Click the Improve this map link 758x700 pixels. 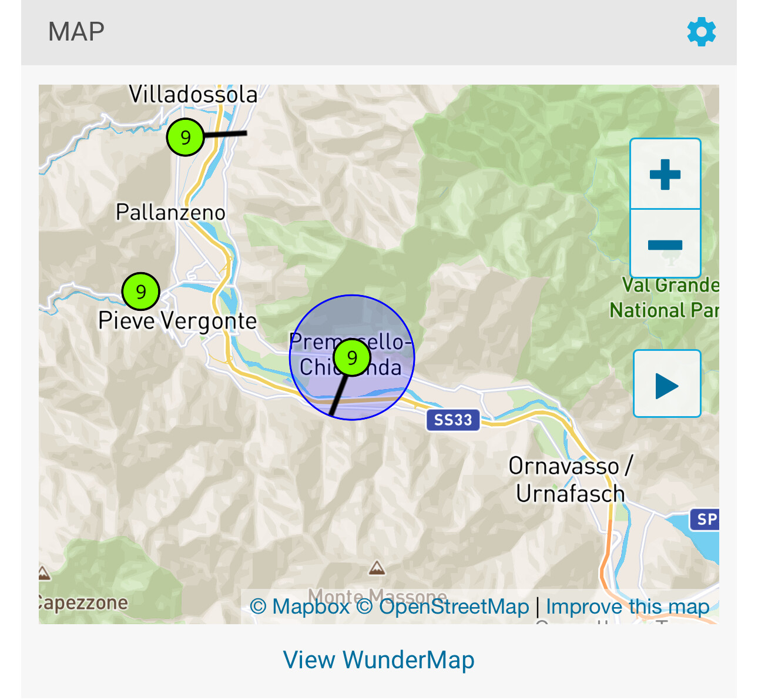(628, 607)
